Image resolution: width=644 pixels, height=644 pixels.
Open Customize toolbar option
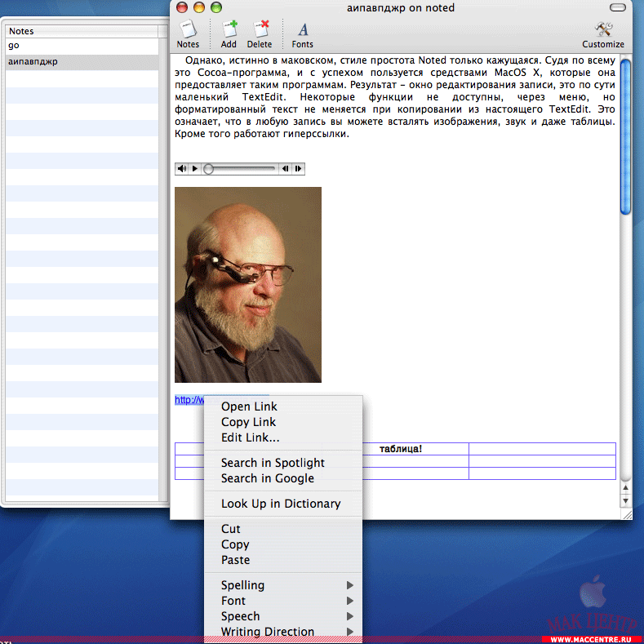(x=603, y=33)
